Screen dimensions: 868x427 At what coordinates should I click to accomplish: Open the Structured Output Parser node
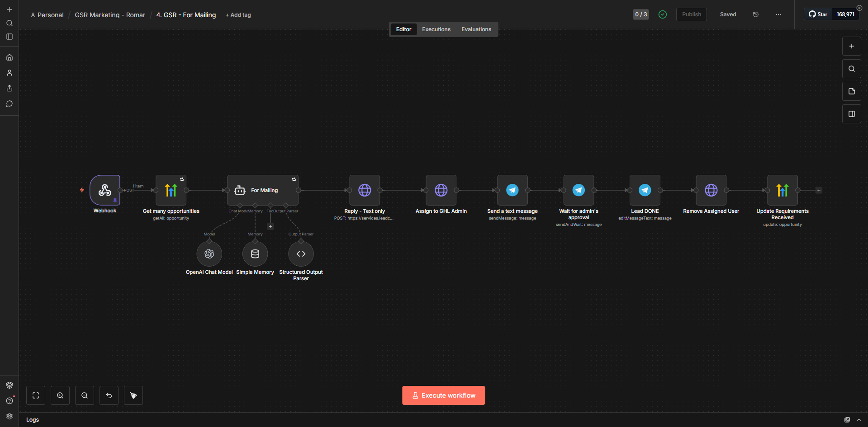pyautogui.click(x=301, y=254)
